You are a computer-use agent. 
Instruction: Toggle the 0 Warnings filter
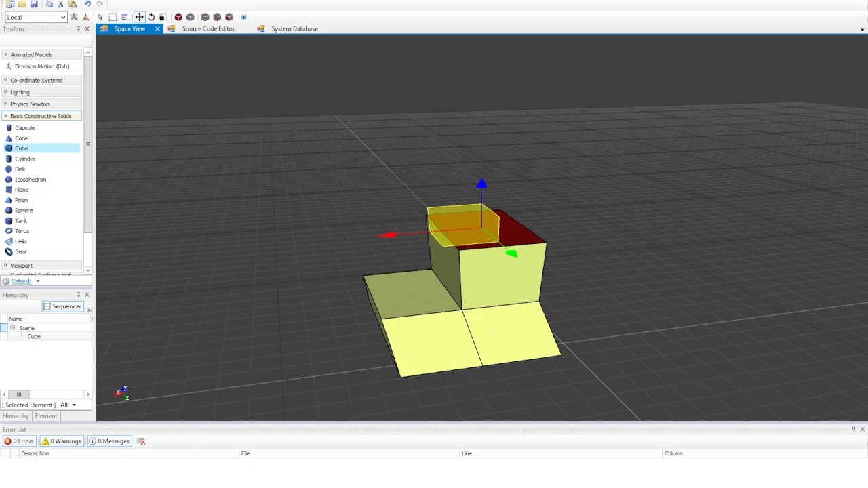(x=62, y=441)
